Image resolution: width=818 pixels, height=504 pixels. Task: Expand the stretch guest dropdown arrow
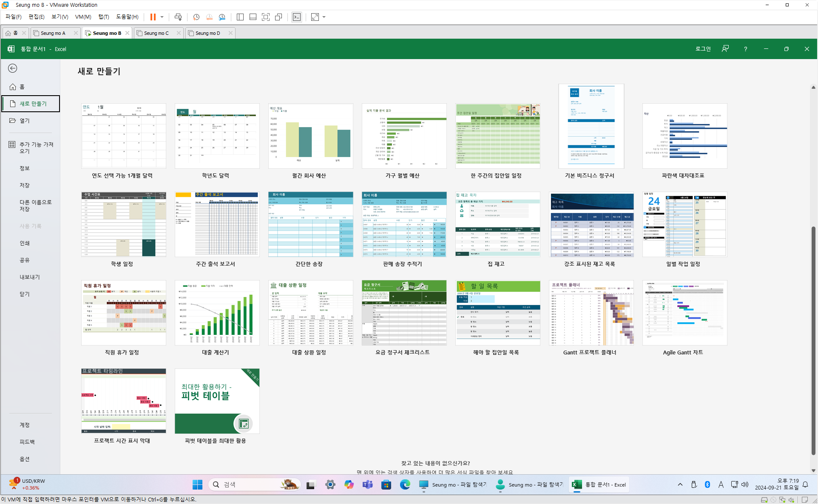coord(324,17)
